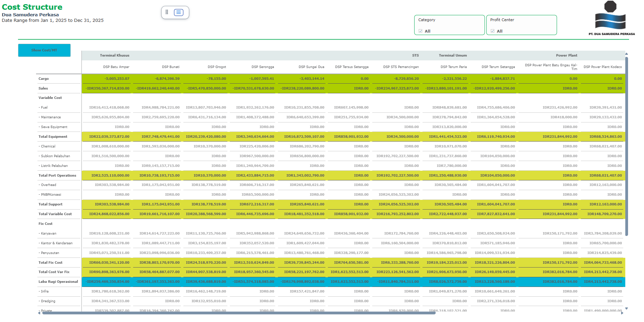Select the Power Plant group header

pyautogui.click(x=566, y=56)
